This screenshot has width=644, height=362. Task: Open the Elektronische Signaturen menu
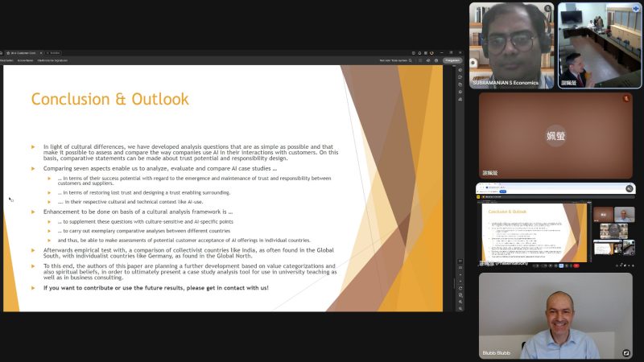pyautogui.click(x=53, y=60)
